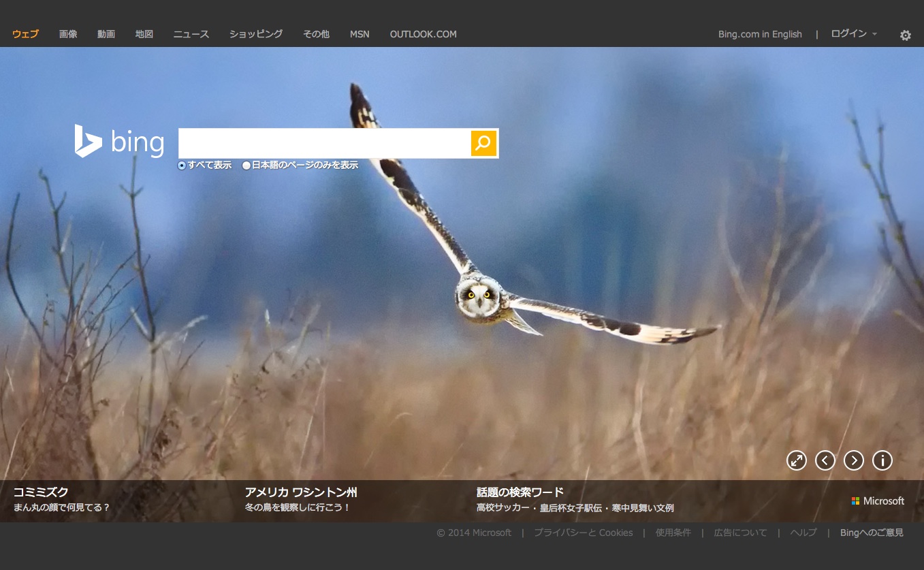Expand the ログイン dropdown
Image resolution: width=924 pixels, height=570 pixels.
click(853, 34)
